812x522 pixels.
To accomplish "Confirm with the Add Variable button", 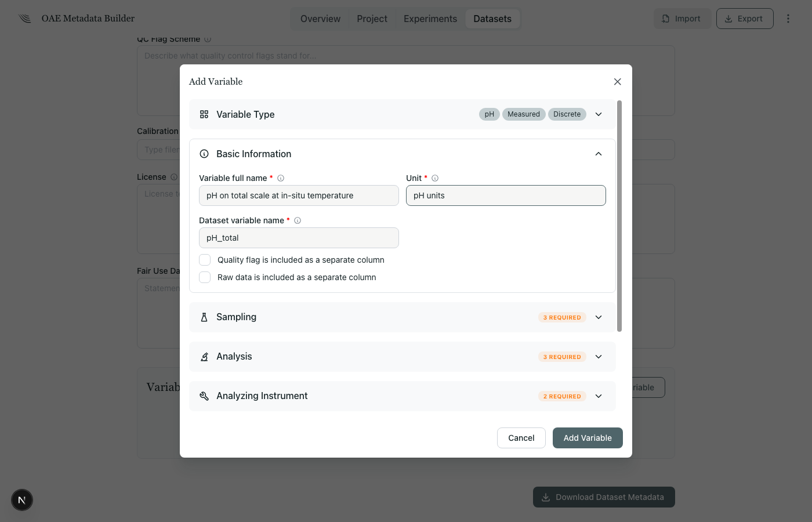I will click(588, 438).
